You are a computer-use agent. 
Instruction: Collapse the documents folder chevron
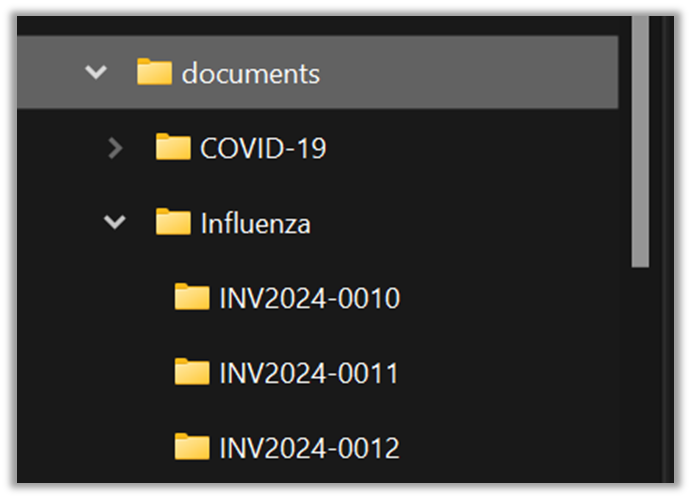(x=96, y=73)
